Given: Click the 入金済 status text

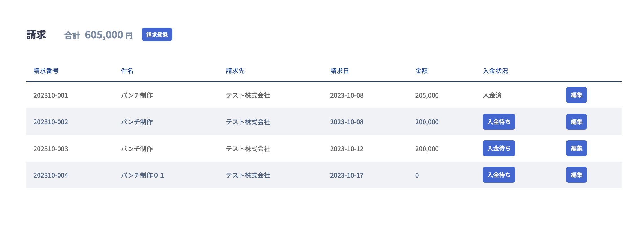Looking at the screenshot, I should (x=492, y=95).
